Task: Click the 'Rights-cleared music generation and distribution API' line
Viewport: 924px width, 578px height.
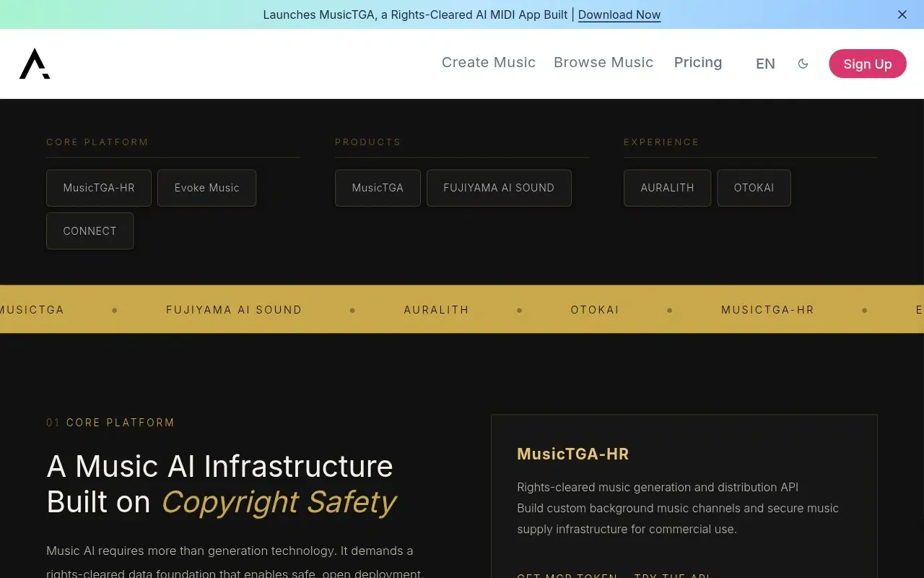Action: [x=658, y=487]
